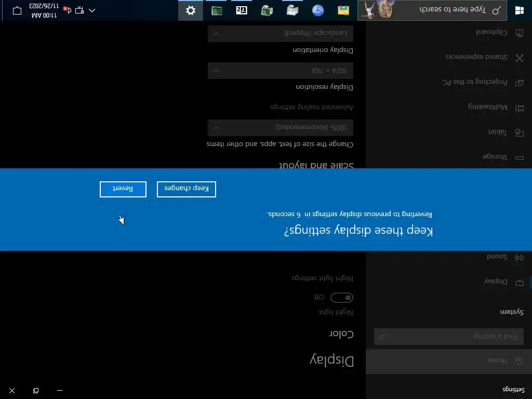Click the 'Keep these display settings?' heading
Screen dimensions: 532x399
pyautogui.click(x=358, y=230)
